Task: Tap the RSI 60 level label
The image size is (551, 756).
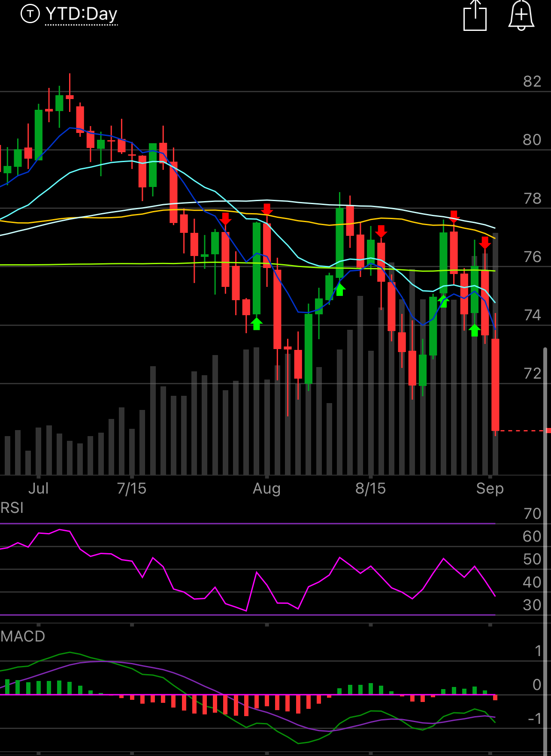Action: [x=532, y=536]
